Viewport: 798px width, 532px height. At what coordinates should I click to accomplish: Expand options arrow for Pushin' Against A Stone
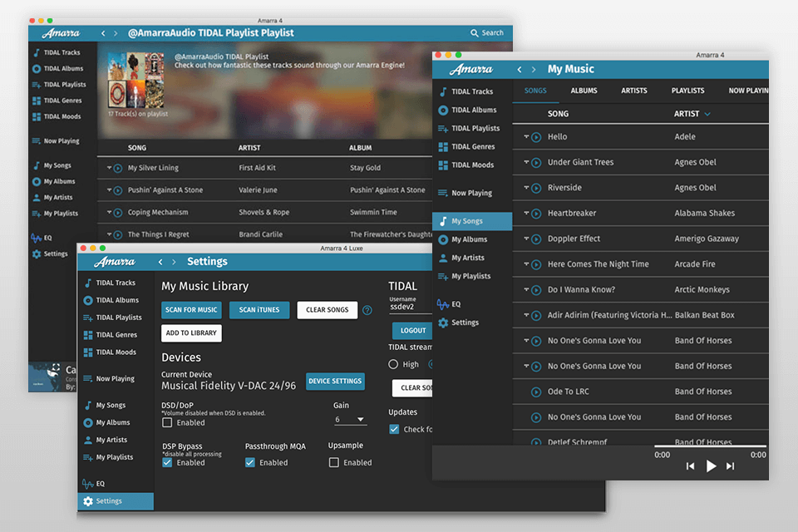(x=109, y=190)
